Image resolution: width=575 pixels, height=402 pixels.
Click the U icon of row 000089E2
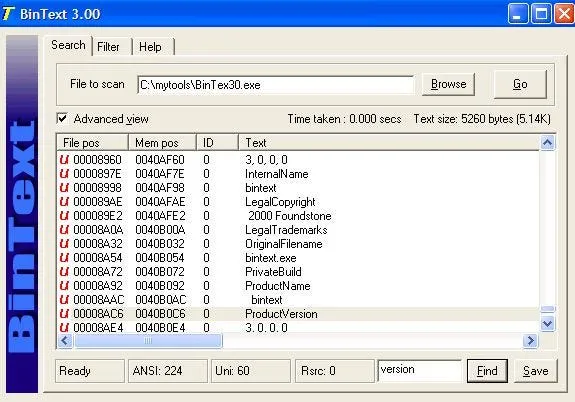[x=64, y=216]
